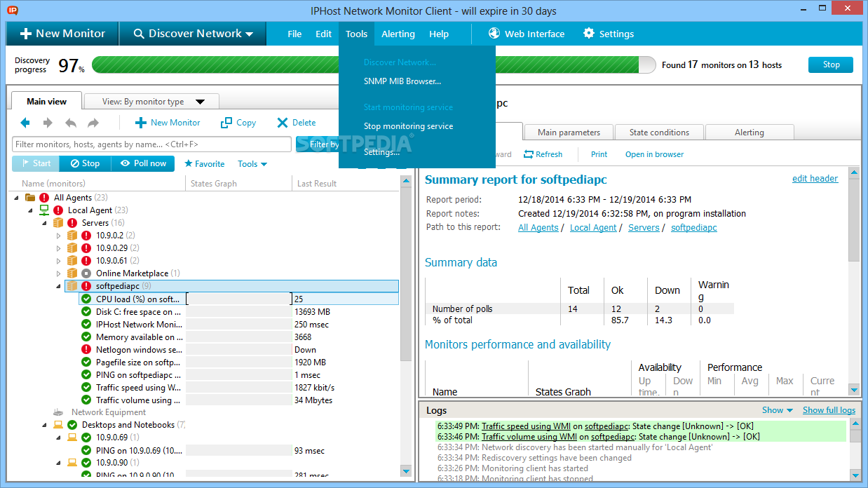Click the New Monitor main button
Image resolution: width=868 pixels, height=488 pixels.
click(x=62, y=34)
